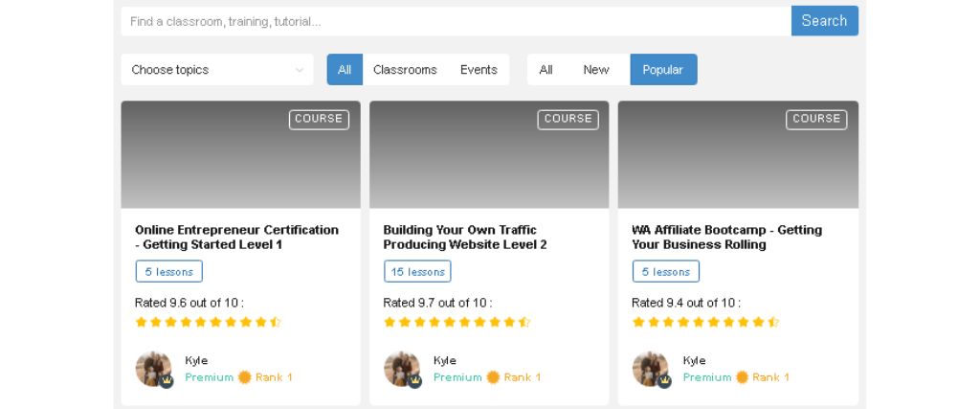Open the WA Affiliate Bootcamp course thumbnail

738,154
